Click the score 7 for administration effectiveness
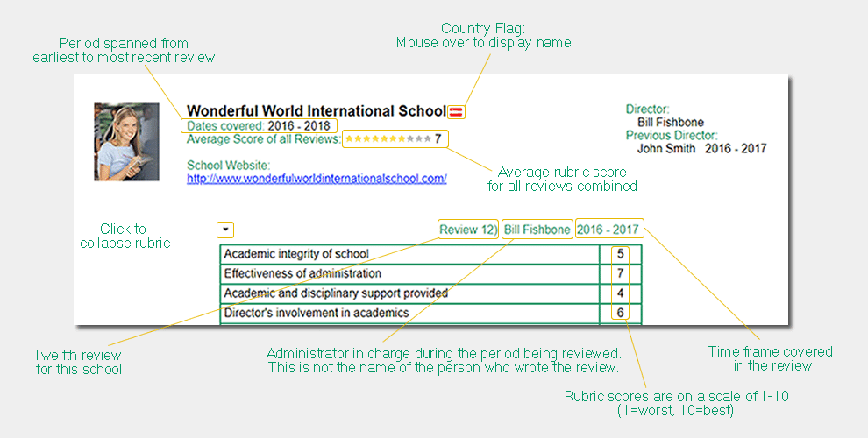 point(621,273)
